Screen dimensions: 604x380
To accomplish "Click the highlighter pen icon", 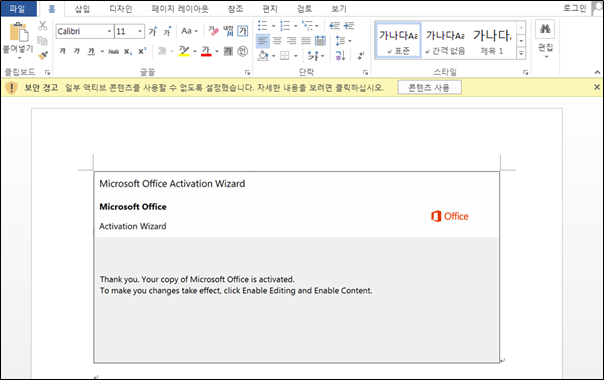I will click(x=184, y=51).
